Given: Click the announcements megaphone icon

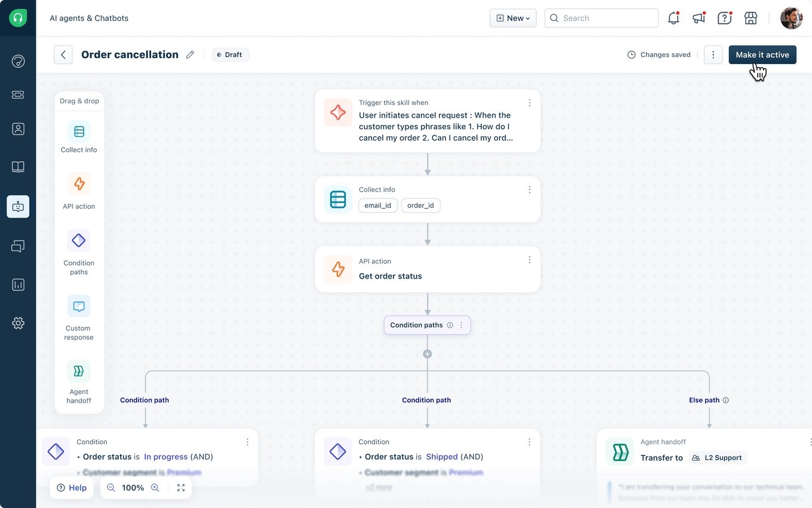Looking at the screenshot, I should (699, 18).
